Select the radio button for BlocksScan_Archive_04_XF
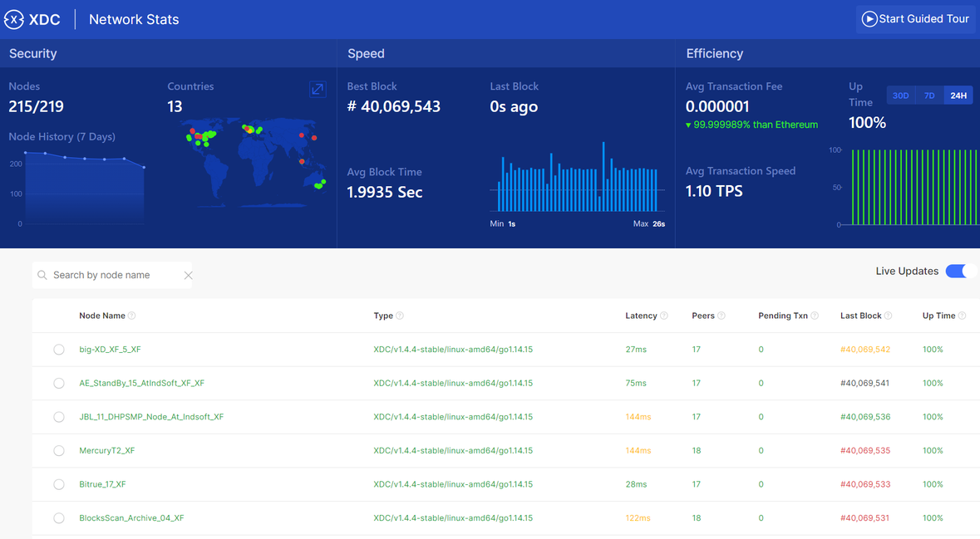Screen dimensions: 980x539 point(59,518)
